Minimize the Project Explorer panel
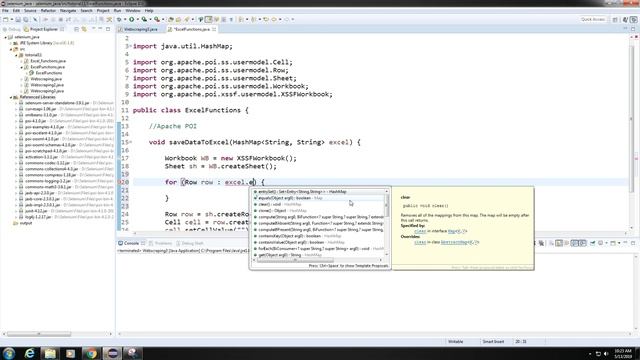640x360 pixels. coord(100,29)
